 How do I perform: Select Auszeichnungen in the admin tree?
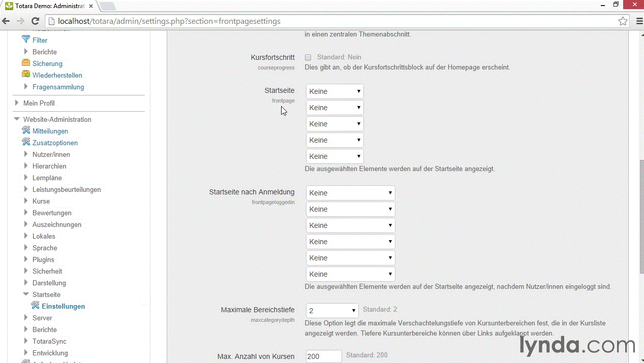[57, 224]
